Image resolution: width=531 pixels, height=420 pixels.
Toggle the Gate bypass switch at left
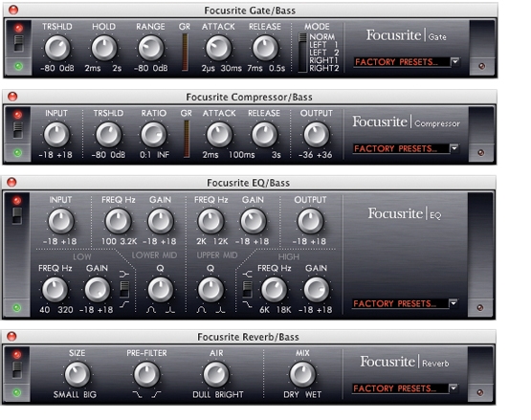(x=18, y=43)
